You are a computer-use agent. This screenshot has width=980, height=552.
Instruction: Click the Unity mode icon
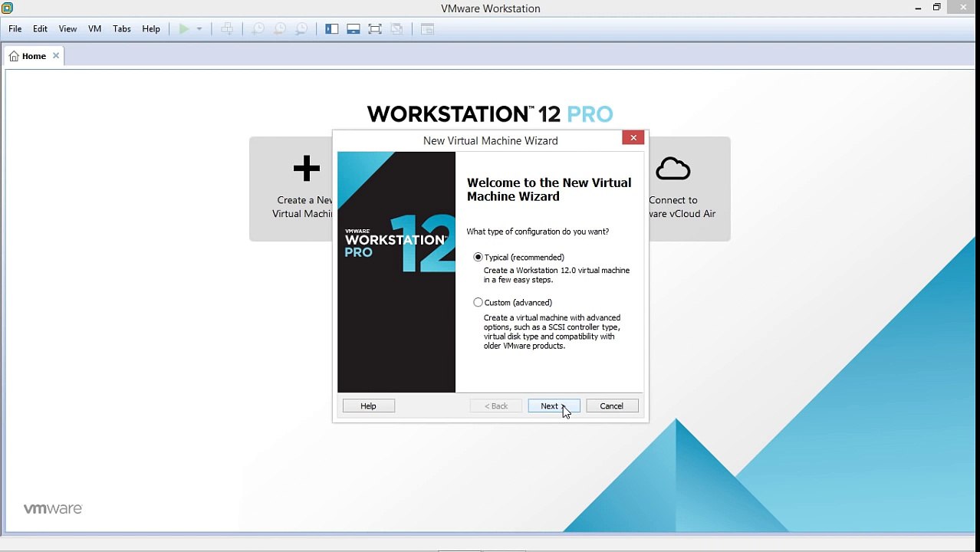pyautogui.click(x=396, y=29)
